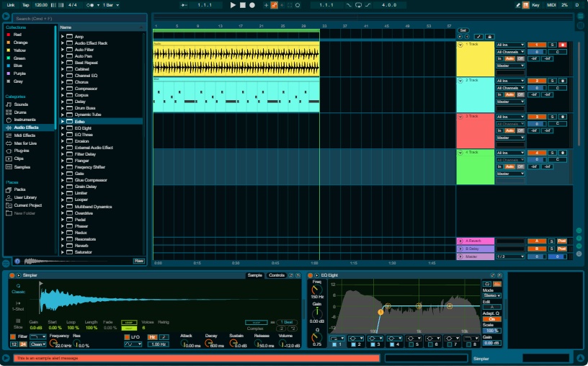Set track 2 monitoring to In
This screenshot has width=588, height=366.
click(499, 94)
